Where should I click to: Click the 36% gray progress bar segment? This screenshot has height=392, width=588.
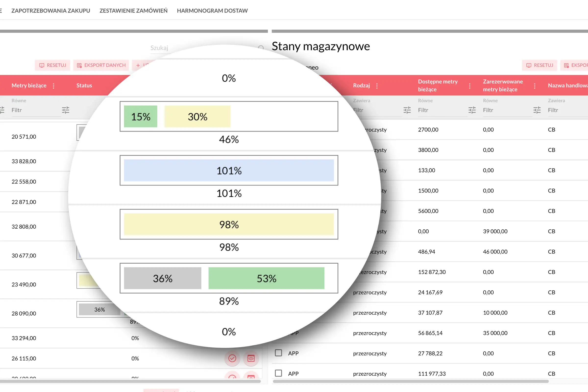coord(99,309)
